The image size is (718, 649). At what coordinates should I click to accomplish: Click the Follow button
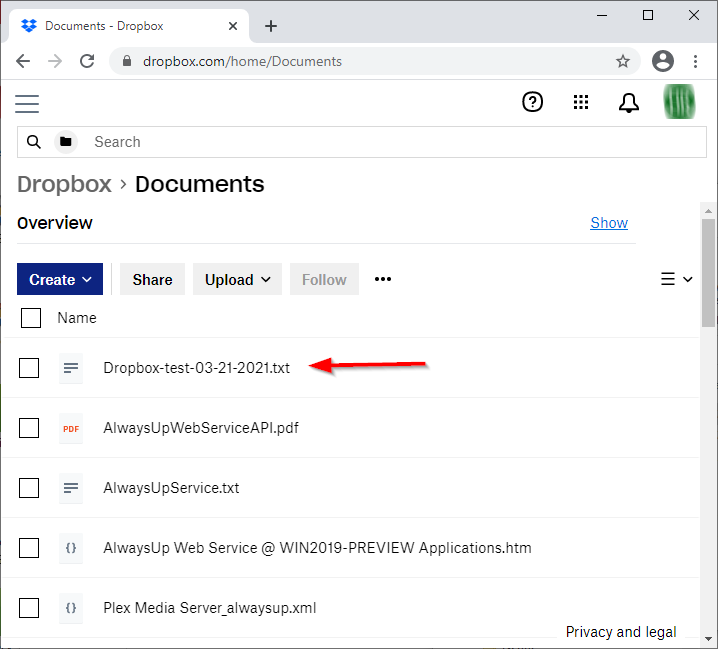pyautogui.click(x=324, y=279)
